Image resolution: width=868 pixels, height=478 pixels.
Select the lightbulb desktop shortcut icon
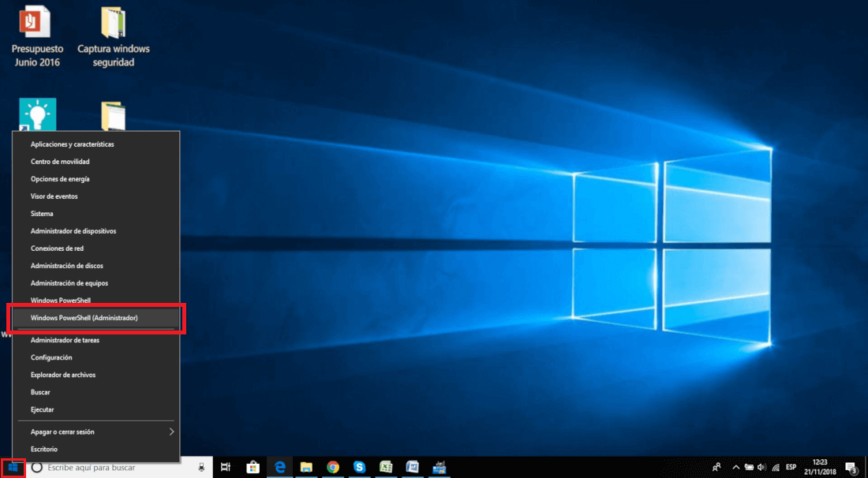(x=38, y=114)
